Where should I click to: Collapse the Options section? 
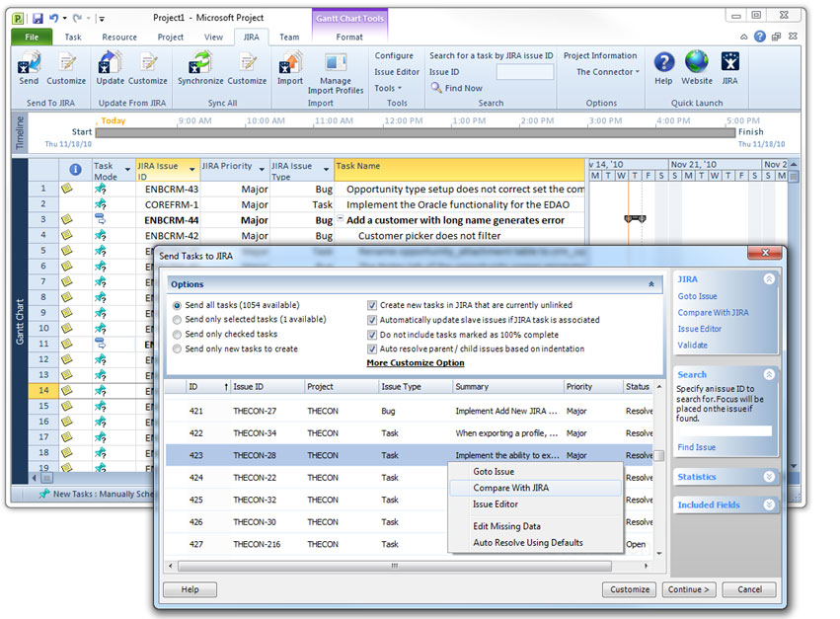click(x=651, y=284)
